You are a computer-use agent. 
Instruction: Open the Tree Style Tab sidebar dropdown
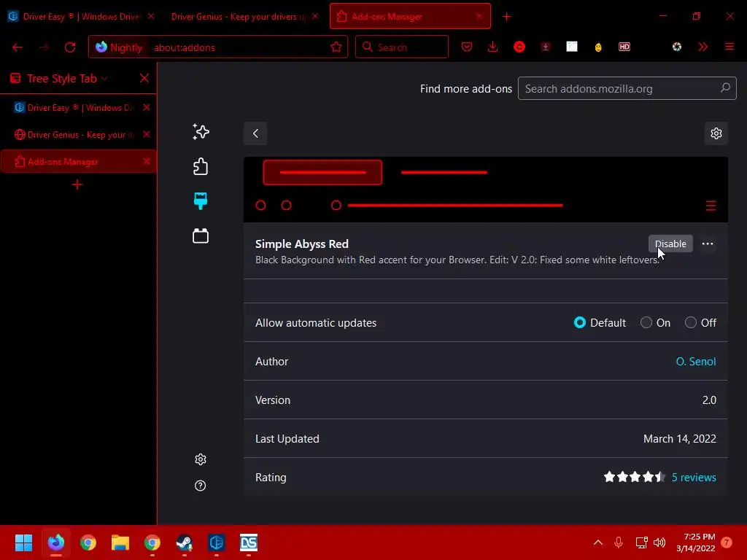point(66,79)
